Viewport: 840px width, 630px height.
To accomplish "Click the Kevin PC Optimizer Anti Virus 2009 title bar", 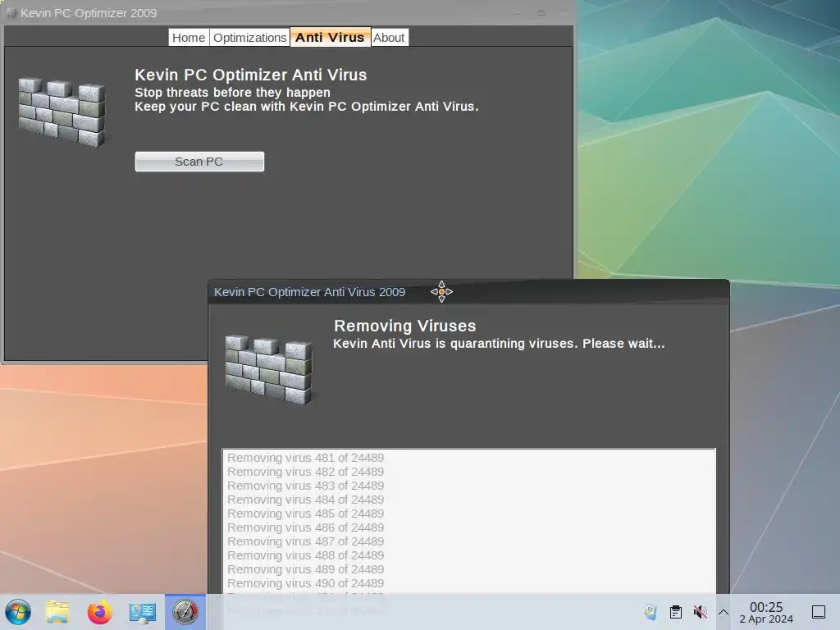I will [x=468, y=292].
